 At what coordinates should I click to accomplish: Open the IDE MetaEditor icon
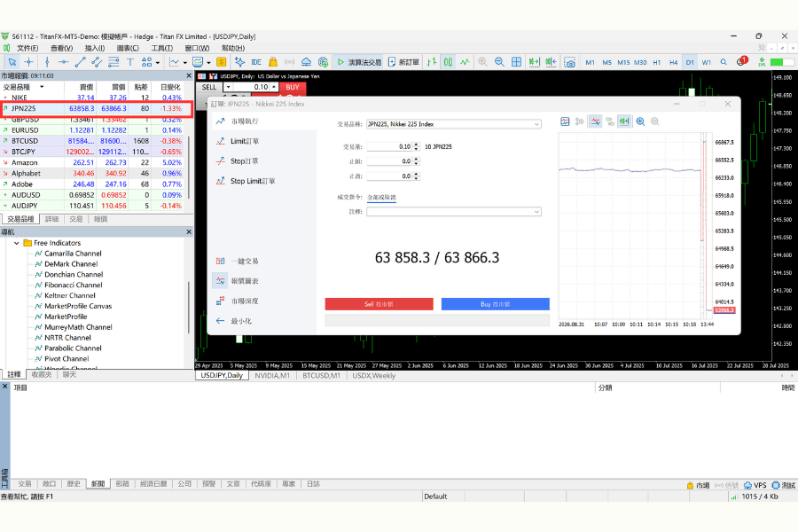click(256, 62)
